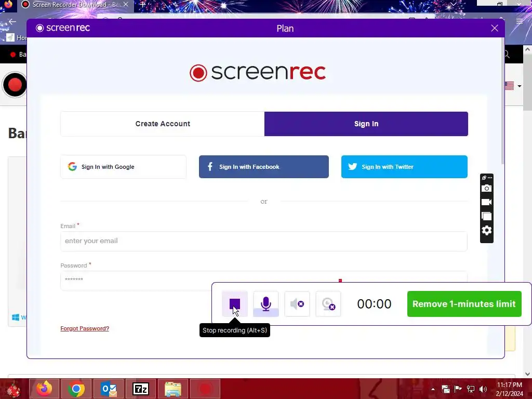532x399 pixels.
Task: Open the Forgot Password link
Action: pos(85,328)
